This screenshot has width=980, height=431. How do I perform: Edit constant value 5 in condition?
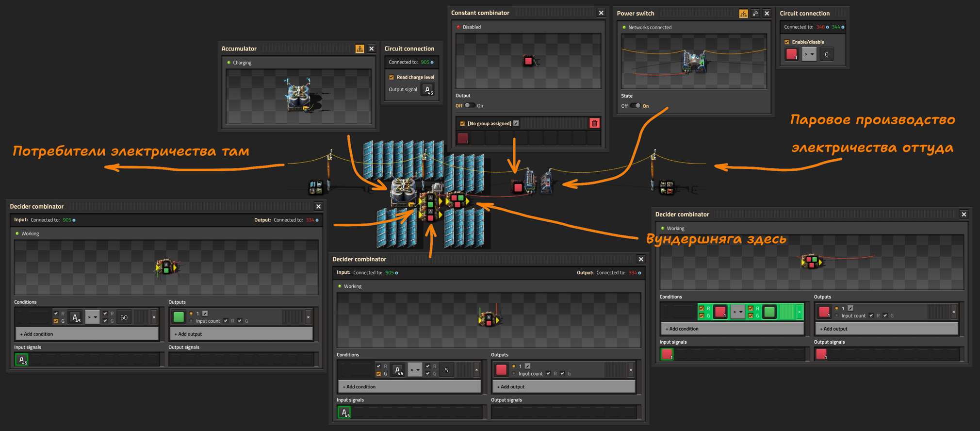[447, 370]
